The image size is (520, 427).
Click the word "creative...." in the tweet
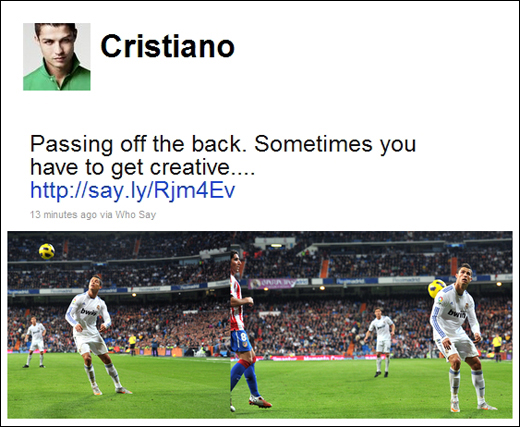coord(202,167)
